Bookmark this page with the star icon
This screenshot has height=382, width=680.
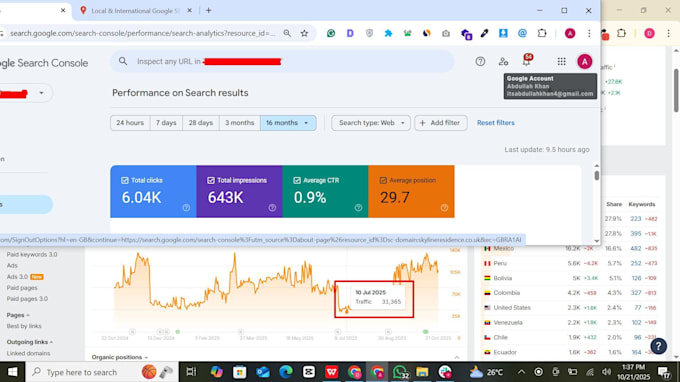tap(304, 33)
